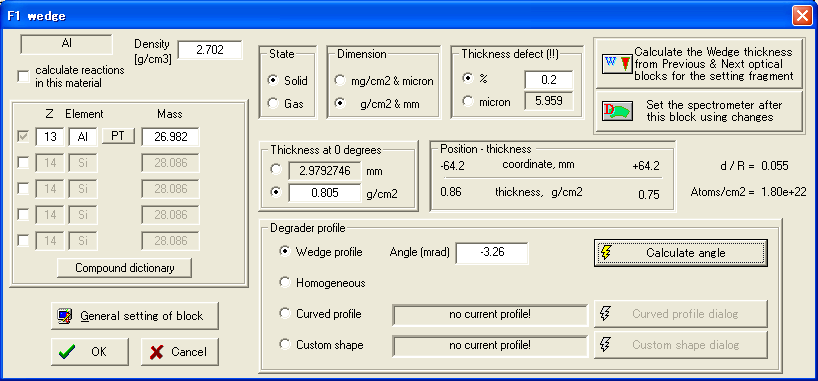Click the Mass 26.982 field
The image size is (818, 381).
point(170,137)
